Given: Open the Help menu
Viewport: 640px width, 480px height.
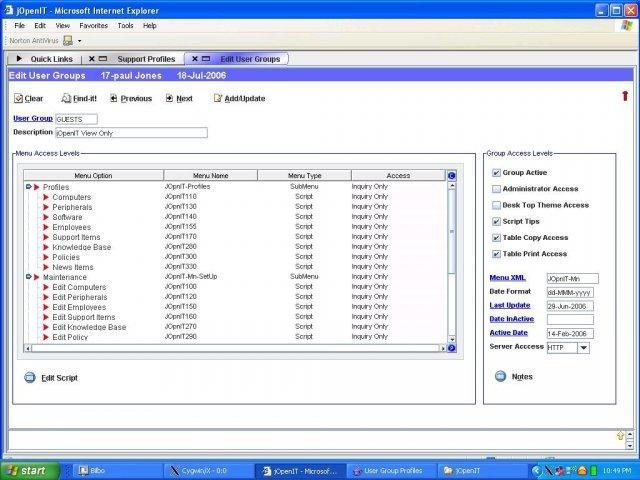Looking at the screenshot, I should tap(149, 25).
